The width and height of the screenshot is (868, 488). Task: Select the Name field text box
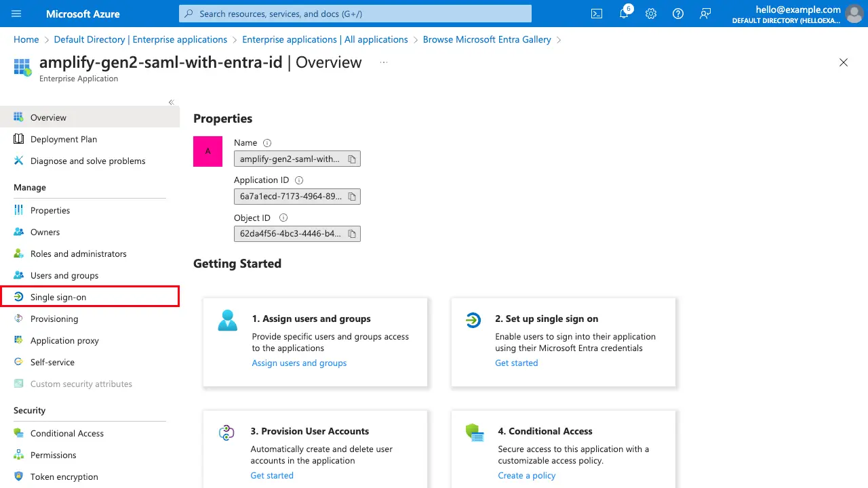pyautogui.click(x=297, y=159)
